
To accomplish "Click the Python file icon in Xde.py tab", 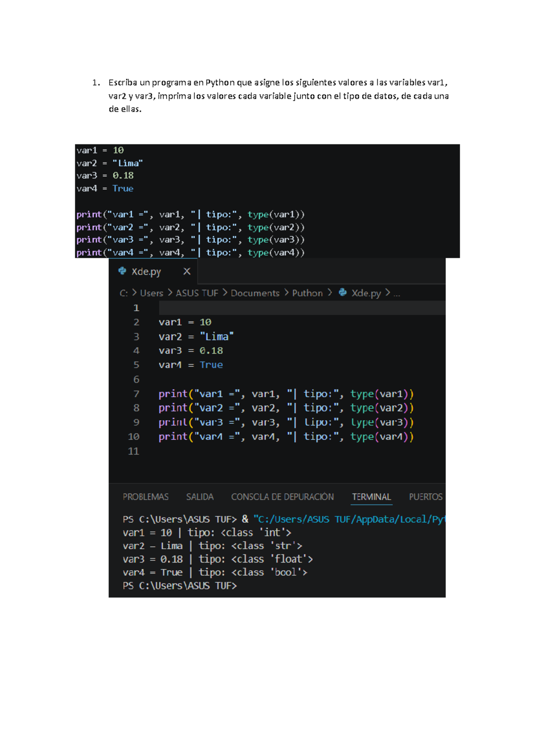I will tap(122, 271).
